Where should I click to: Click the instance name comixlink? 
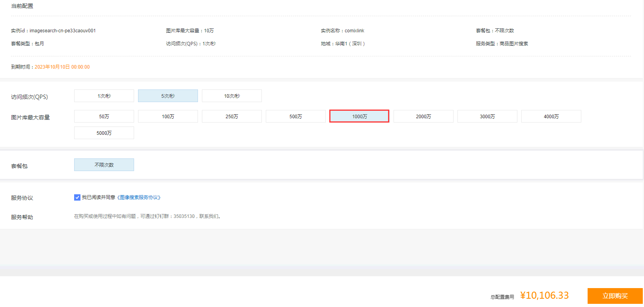coord(355,31)
